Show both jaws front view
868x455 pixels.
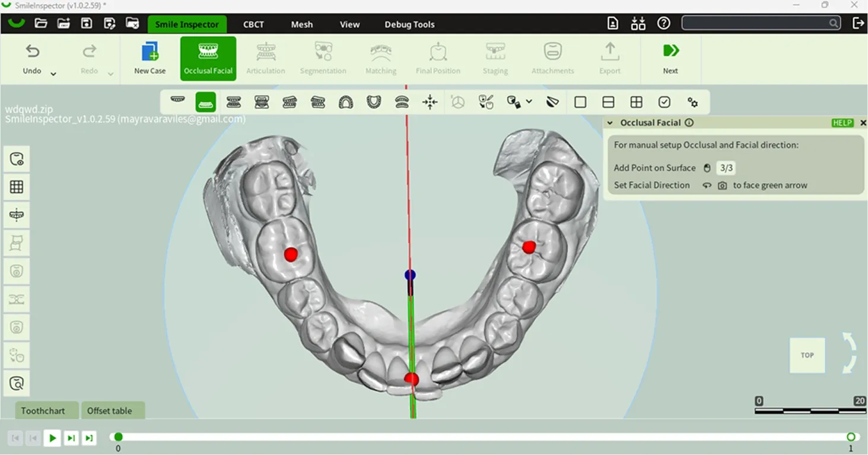point(234,102)
